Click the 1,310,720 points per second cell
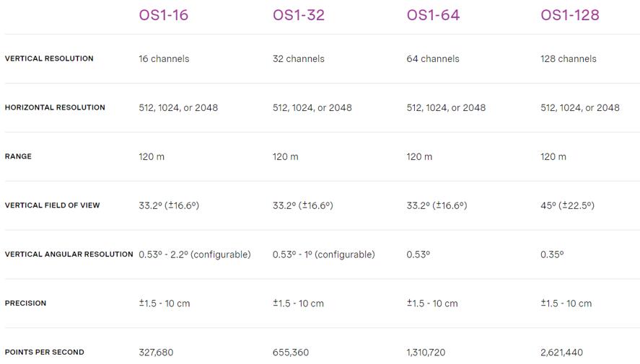The width and height of the screenshot is (640, 364). [x=426, y=352]
